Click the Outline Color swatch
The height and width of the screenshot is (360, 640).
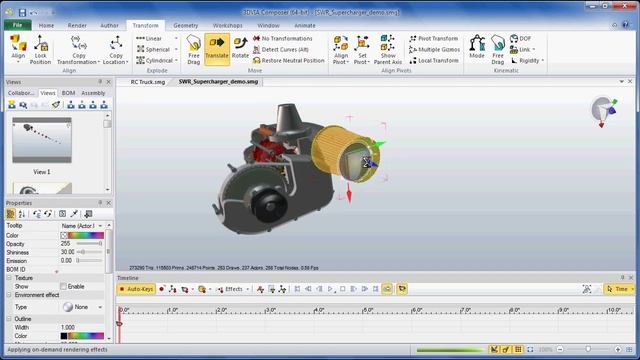[x=82, y=336]
